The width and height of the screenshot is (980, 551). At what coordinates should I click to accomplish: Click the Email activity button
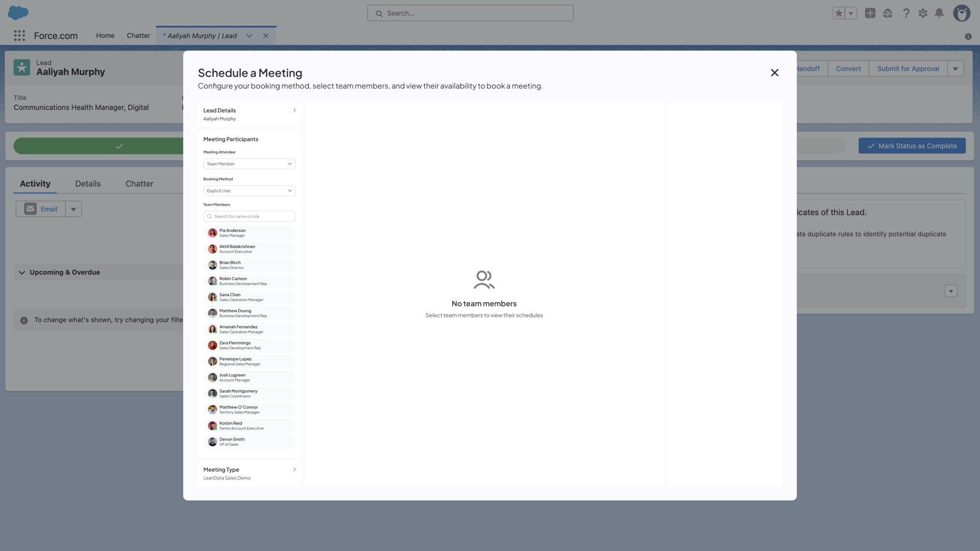41,209
